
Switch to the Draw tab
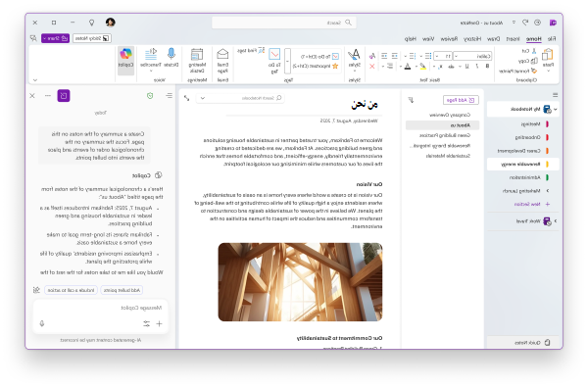[494, 38]
